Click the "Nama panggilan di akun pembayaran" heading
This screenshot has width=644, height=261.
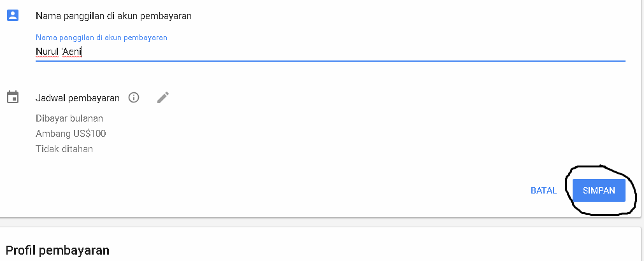pyautogui.click(x=113, y=16)
